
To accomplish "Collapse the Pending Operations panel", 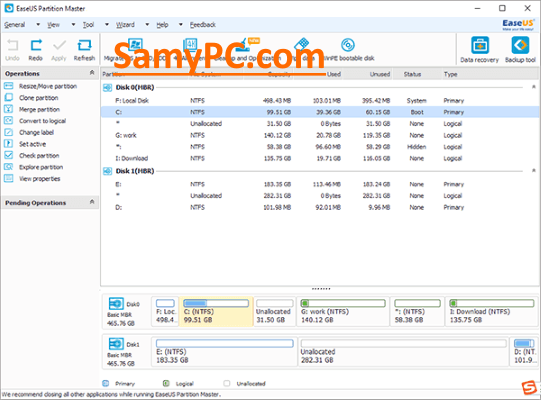I will click(92, 202).
